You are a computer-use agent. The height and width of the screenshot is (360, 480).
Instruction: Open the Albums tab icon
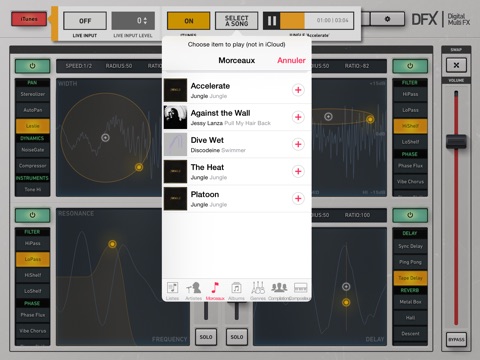tap(236, 291)
